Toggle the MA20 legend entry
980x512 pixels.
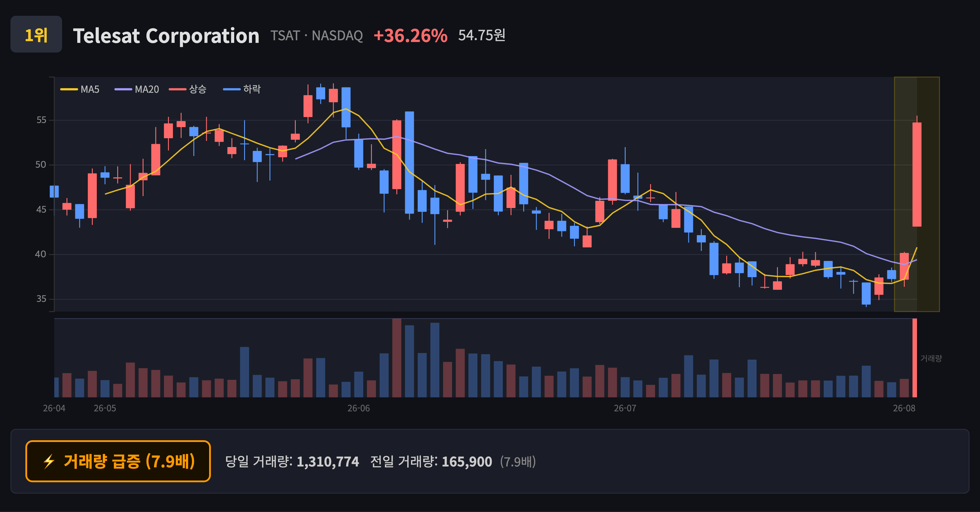[x=137, y=89]
